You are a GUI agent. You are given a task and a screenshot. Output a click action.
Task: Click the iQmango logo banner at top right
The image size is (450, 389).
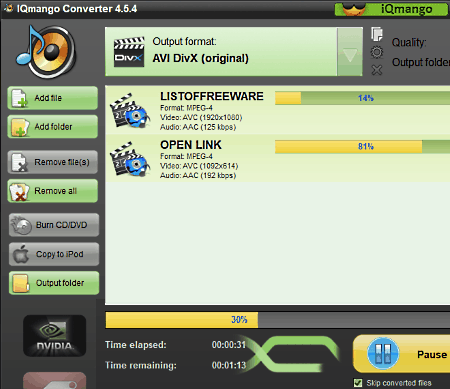391,9
